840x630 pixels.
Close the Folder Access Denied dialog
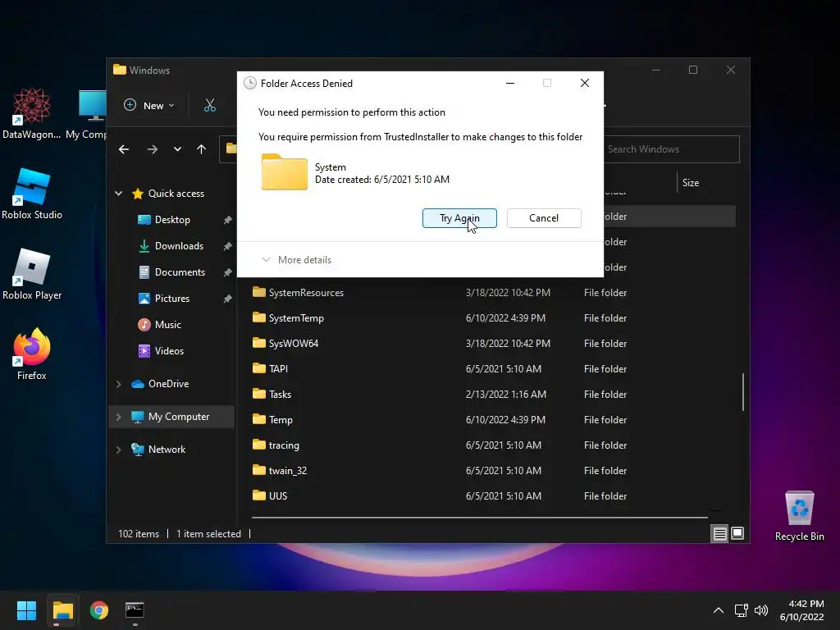click(584, 83)
